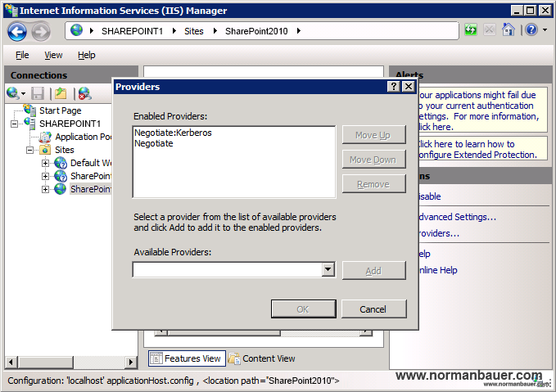The height and width of the screenshot is (392, 556).
Task: Click the Providers action link
Action: (x=439, y=233)
